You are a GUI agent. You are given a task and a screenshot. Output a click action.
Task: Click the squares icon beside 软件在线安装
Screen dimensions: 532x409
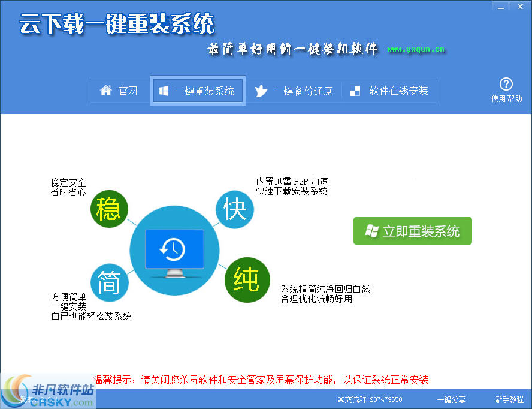click(x=353, y=90)
